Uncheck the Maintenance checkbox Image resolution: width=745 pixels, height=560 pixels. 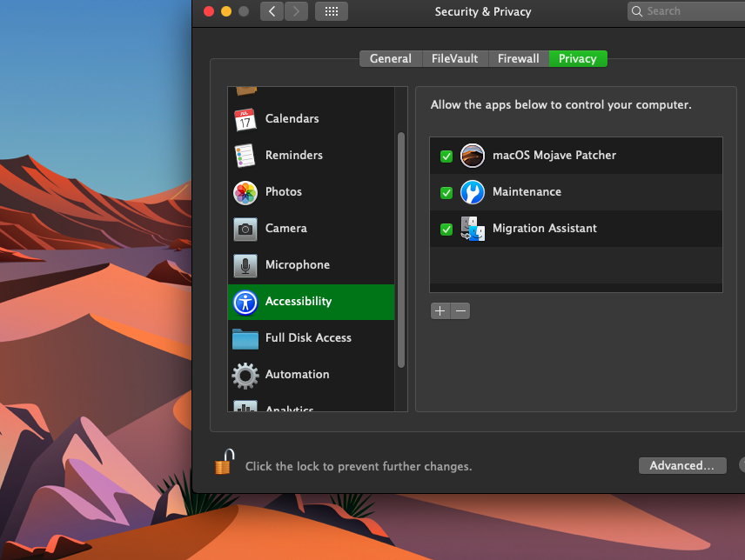point(446,193)
